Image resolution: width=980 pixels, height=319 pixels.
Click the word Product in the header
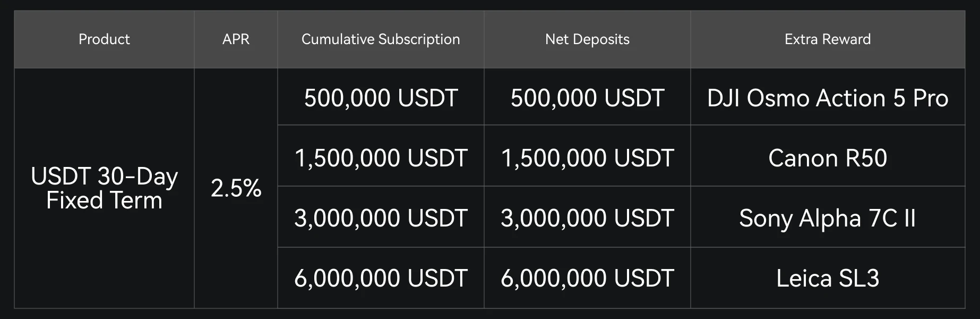pyautogui.click(x=104, y=39)
